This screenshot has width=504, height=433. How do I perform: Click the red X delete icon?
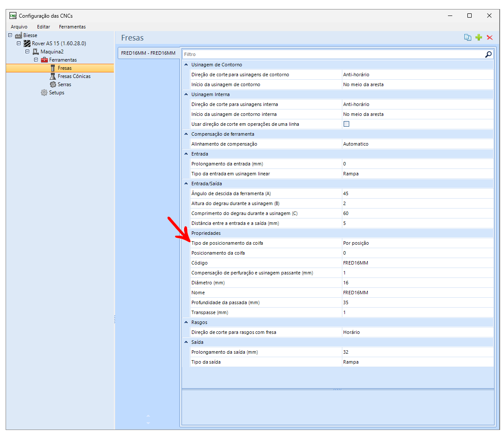[490, 37]
